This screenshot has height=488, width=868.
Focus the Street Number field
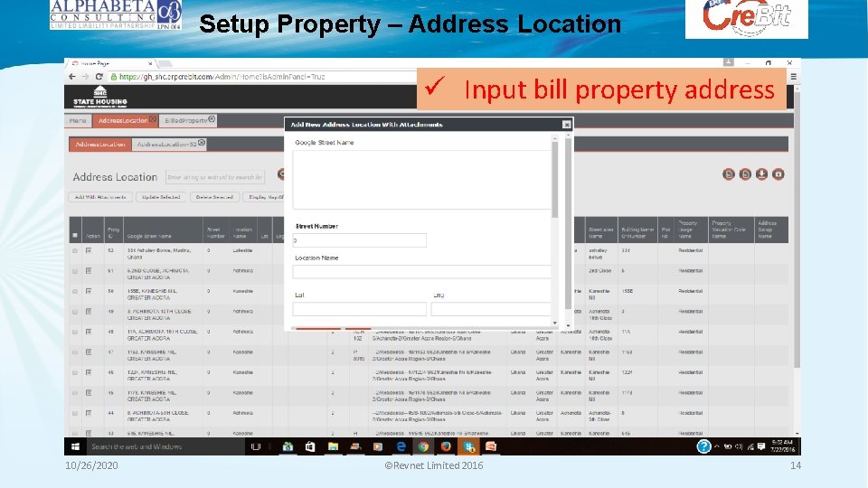pyautogui.click(x=359, y=240)
